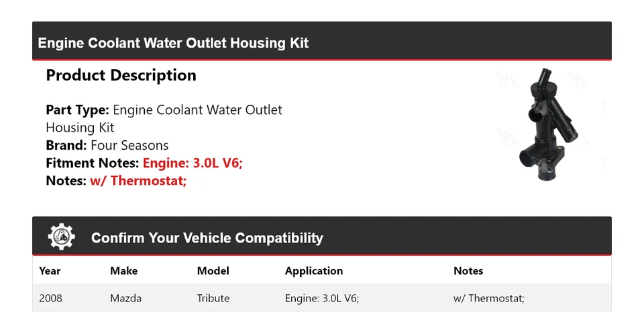This screenshot has width=644, height=333.
Task: Click the Engine: 3.0L V6 application cell
Action: [x=321, y=298]
